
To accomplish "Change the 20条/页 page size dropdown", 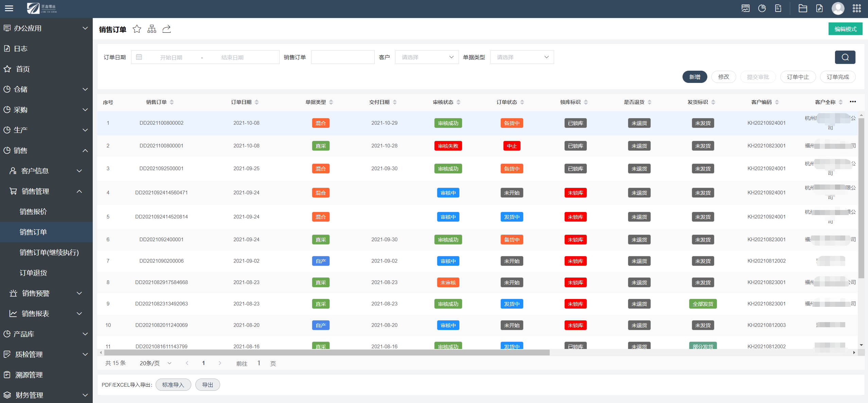I will (155, 363).
